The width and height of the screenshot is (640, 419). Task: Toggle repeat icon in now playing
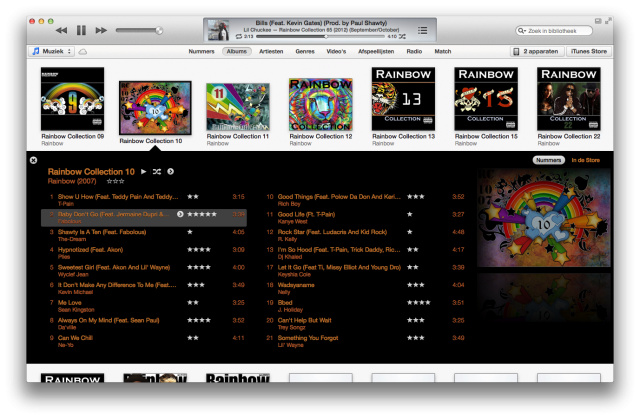pos(239,36)
